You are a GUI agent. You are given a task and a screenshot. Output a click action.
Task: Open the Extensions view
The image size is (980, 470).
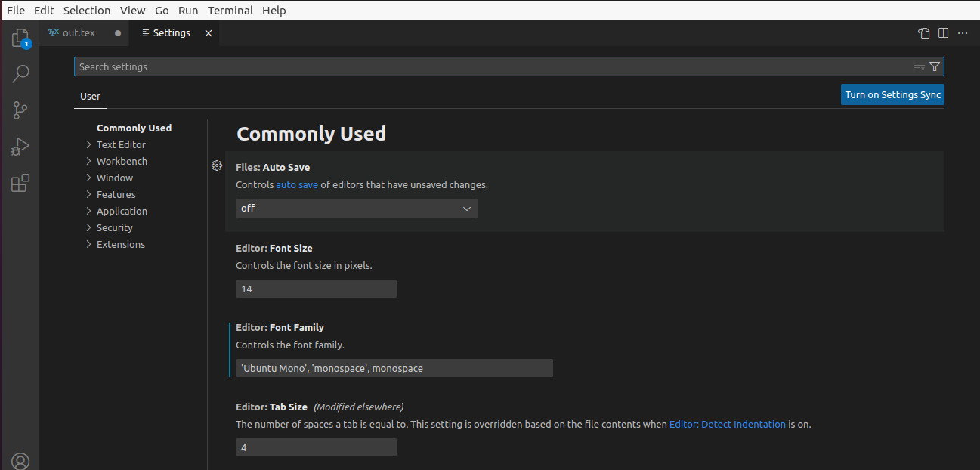(20, 182)
